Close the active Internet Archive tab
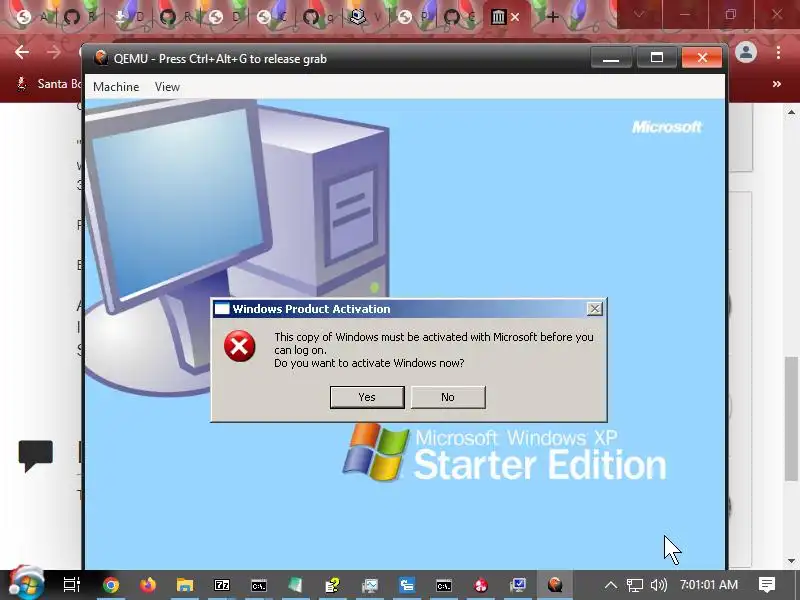The image size is (800, 600). coord(515,17)
